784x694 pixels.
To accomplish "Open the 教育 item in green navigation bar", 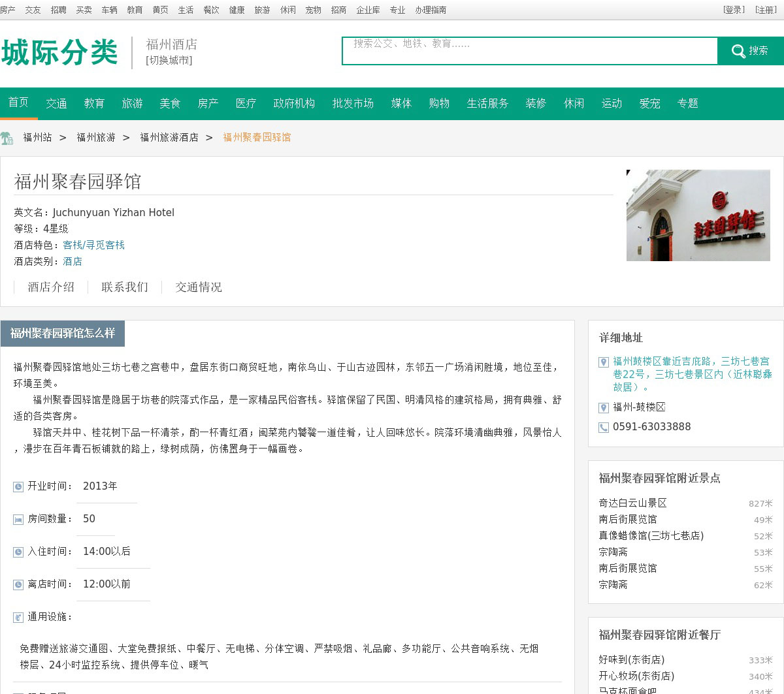I will pos(94,103).
